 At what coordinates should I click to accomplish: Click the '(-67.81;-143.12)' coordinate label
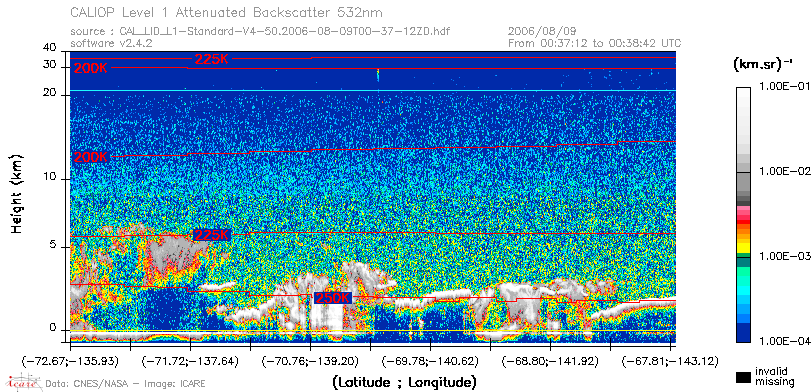(669, 361)
